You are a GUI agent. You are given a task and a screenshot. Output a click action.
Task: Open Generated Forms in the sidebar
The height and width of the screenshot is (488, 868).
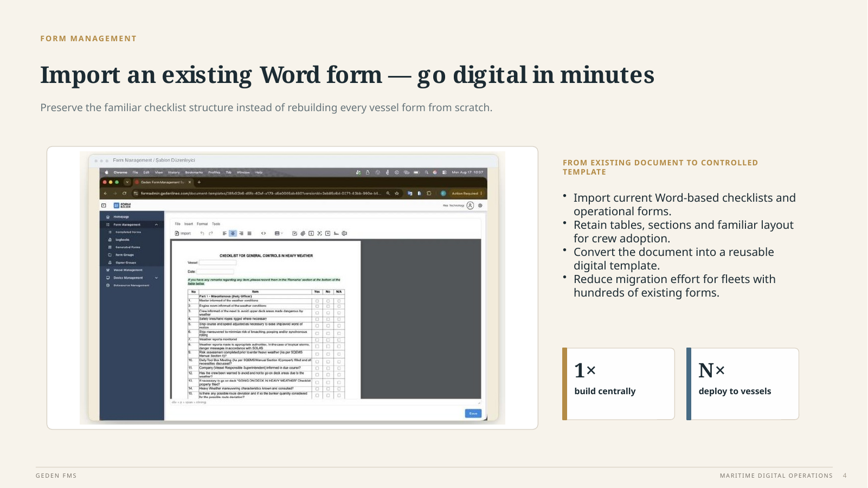pyautogui.click(x=128, y=247)
